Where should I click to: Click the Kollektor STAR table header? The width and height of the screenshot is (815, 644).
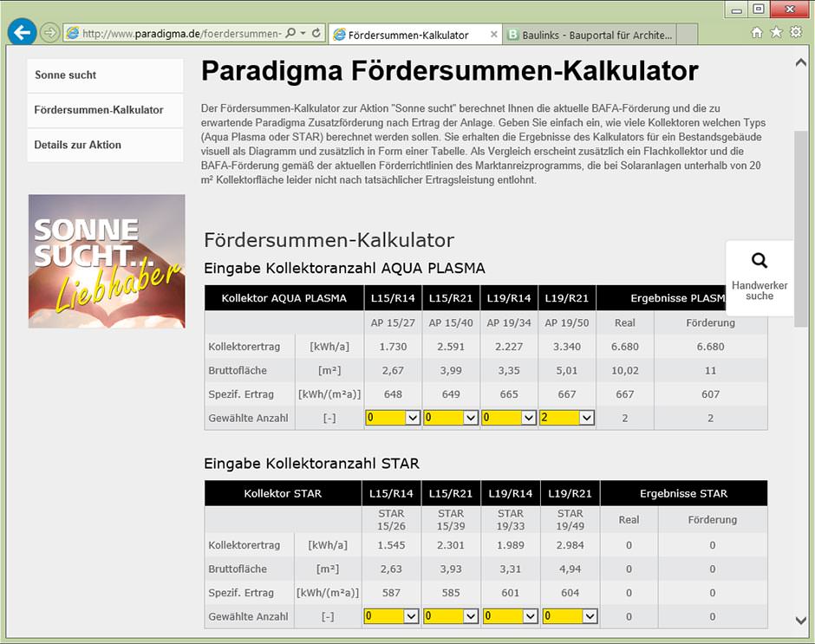click(x=283, y=493)
